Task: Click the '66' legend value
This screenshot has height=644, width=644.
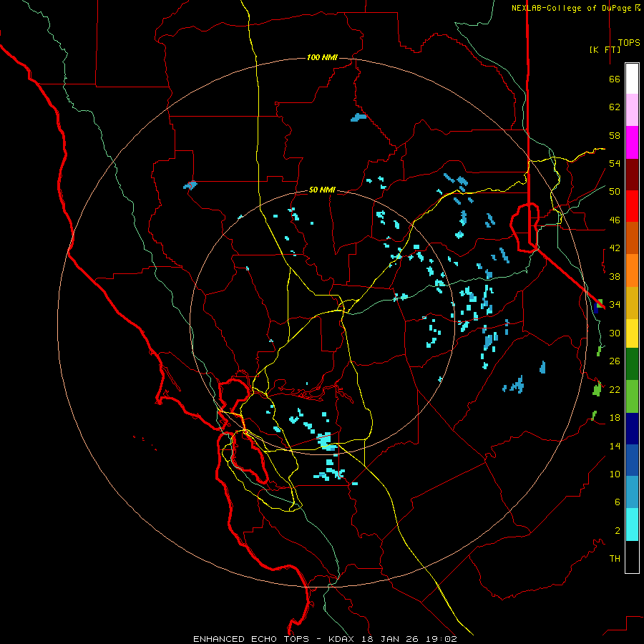Action: (615, 79)
